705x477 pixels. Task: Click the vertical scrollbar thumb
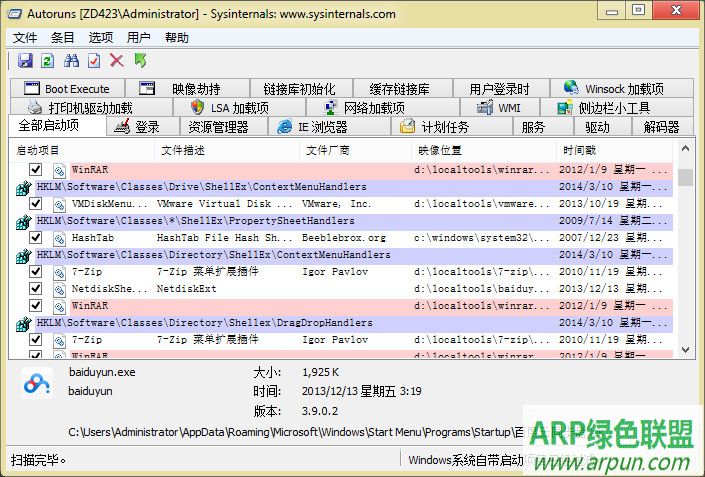coord(685,177)
